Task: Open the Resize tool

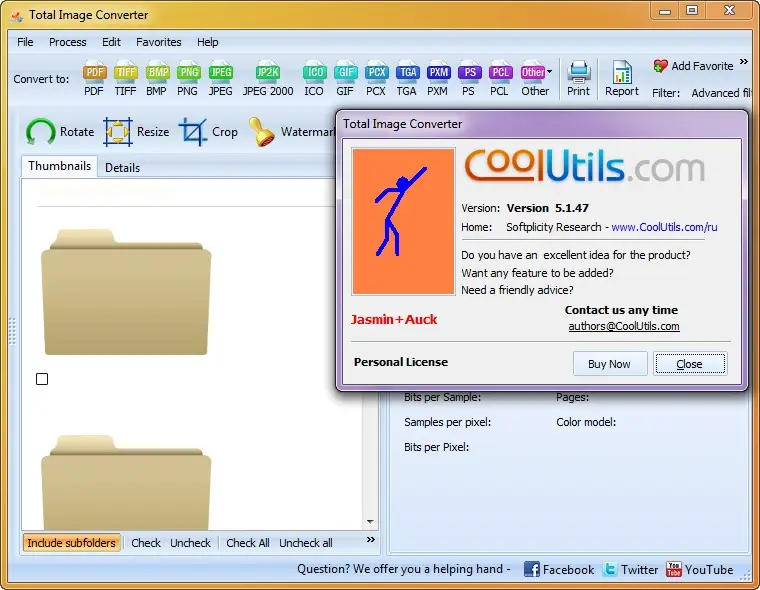Action: [137, 132]
